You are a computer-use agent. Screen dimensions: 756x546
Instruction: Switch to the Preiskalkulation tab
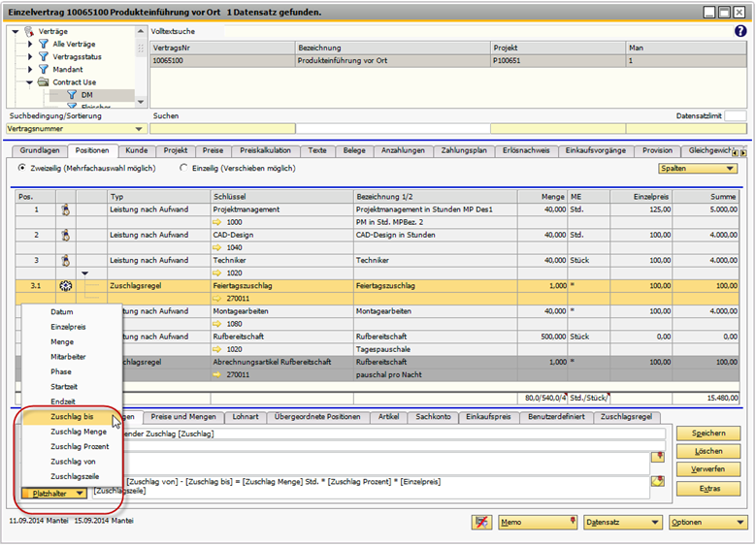pos(265,150)
